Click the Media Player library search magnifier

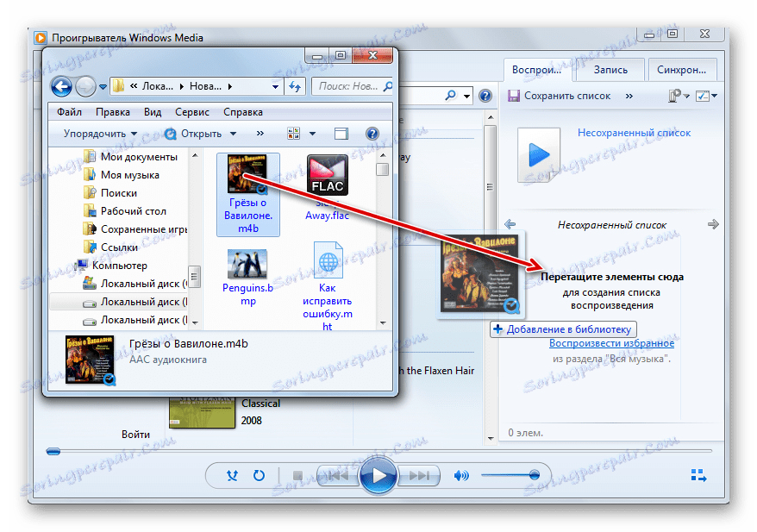(x=450, y=96)
